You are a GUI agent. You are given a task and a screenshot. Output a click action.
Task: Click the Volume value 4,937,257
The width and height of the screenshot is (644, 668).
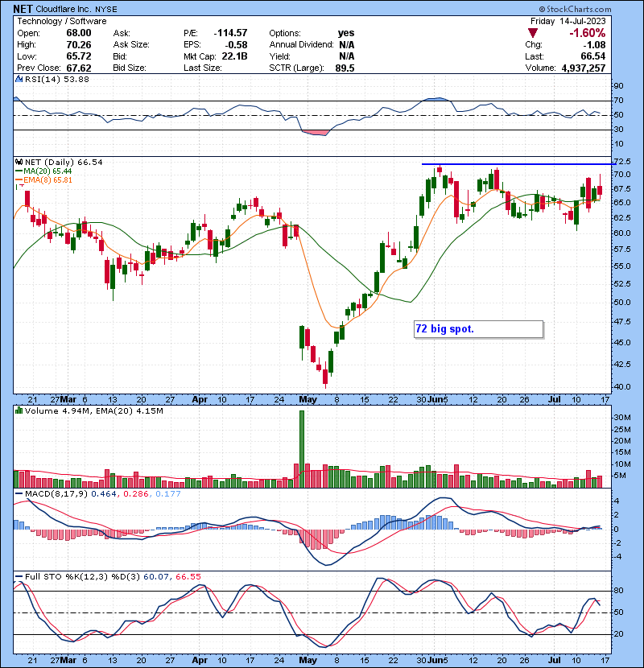(x=584, y=68)
